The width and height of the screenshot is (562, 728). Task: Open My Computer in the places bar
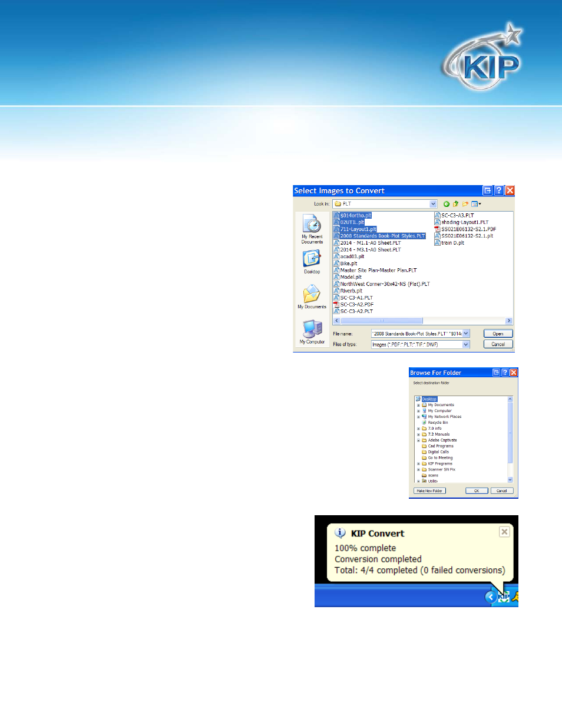pos(312,332)
